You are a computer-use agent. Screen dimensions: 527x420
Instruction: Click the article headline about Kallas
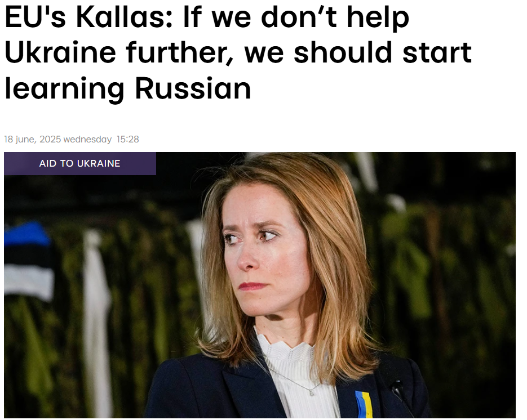pos(238,52)
